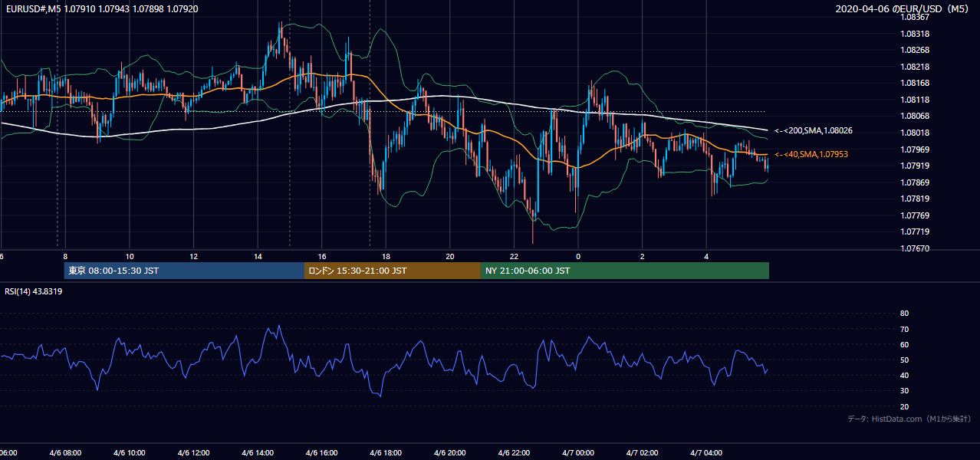Click hour label 2 under the price chart

(x=643, y=256)
